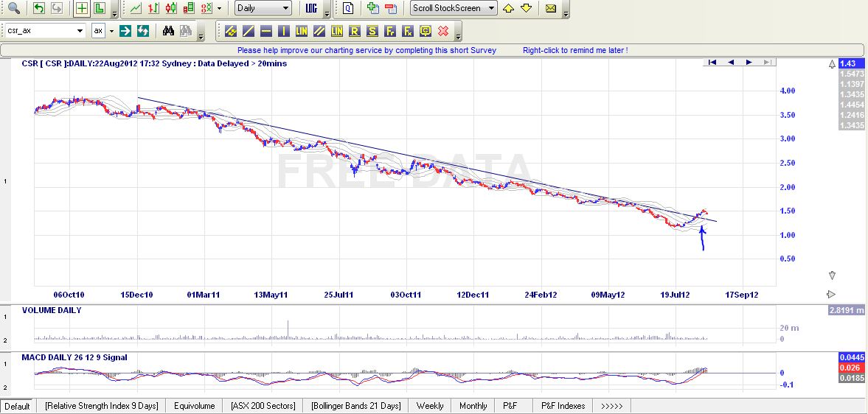Click the red minus remove-stock icon
The image size is (868, 414).
tap(391, 8)
